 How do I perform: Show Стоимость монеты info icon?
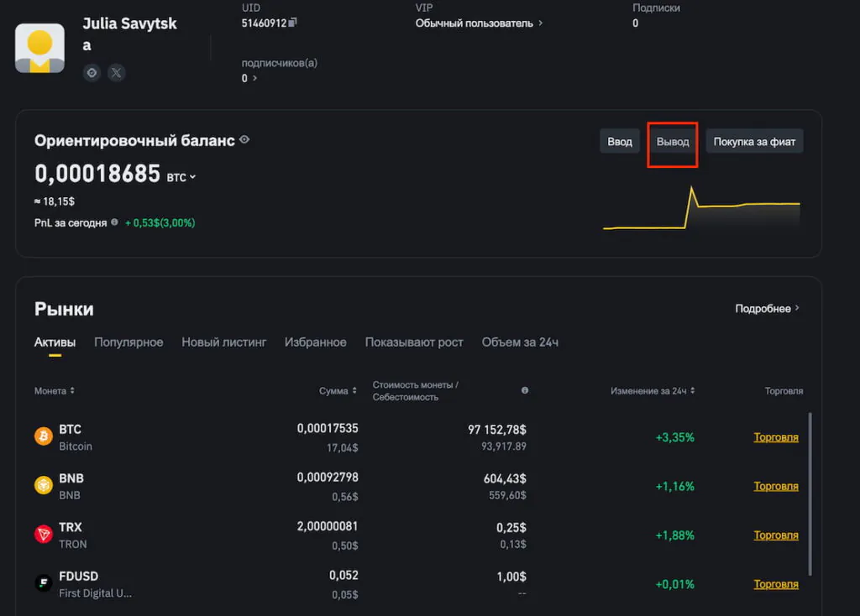coord(525,390)
